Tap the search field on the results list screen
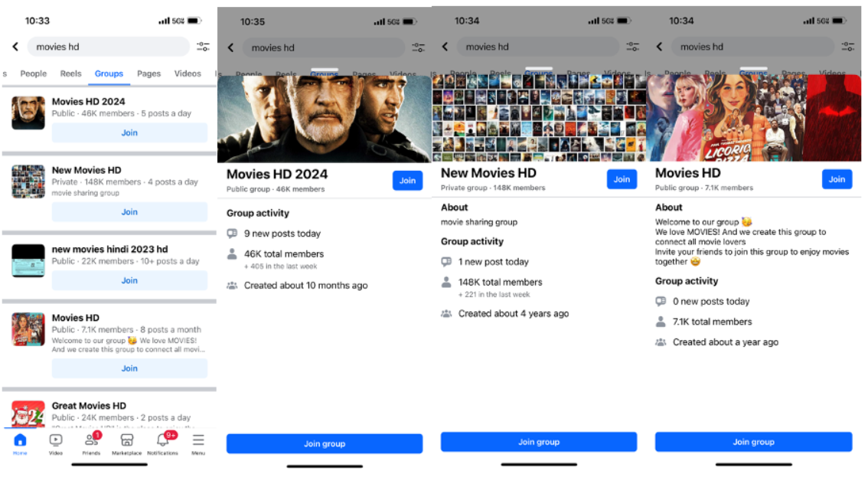The image size is (868, 487). pos(108,47)
